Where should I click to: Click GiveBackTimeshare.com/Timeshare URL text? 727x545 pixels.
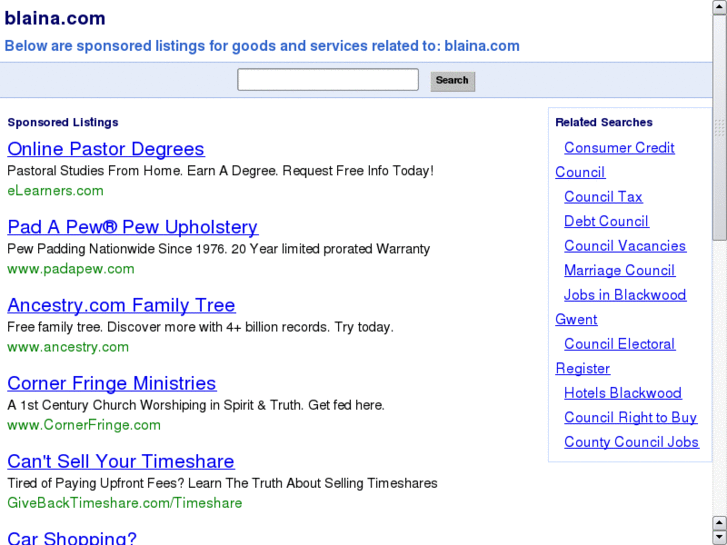coord(125,503)
